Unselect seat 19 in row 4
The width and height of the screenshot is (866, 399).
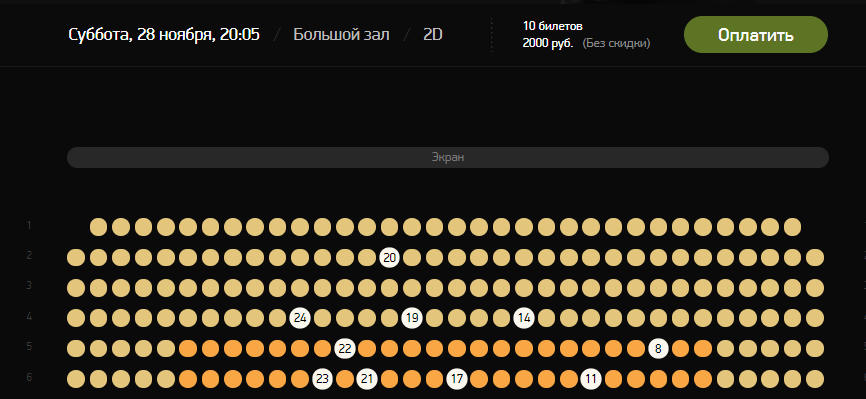411,318
